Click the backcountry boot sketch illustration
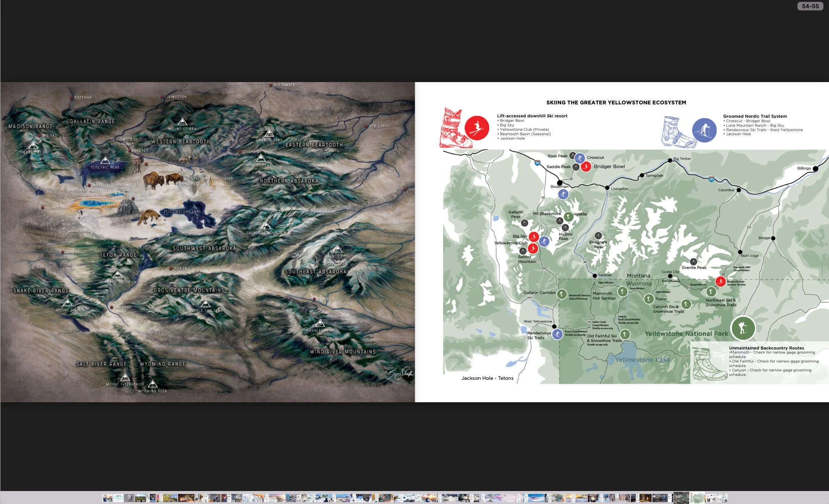 (710, 364)
